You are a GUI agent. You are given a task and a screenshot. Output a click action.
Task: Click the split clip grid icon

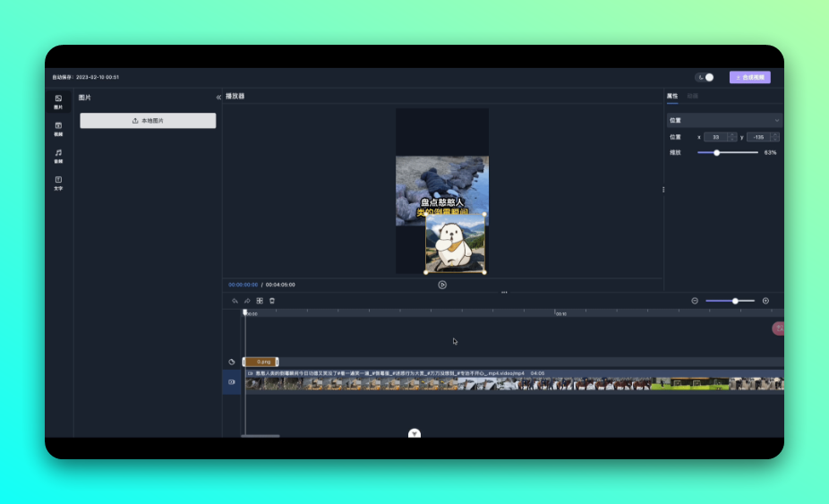[x=260, y=301]
